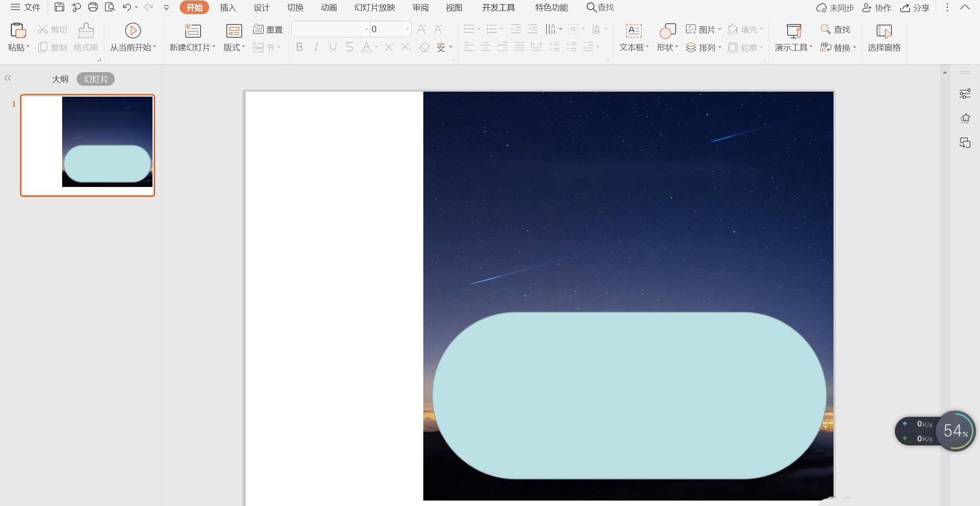
Task: Expand the font size dropdown arrow
Action: 407,29
